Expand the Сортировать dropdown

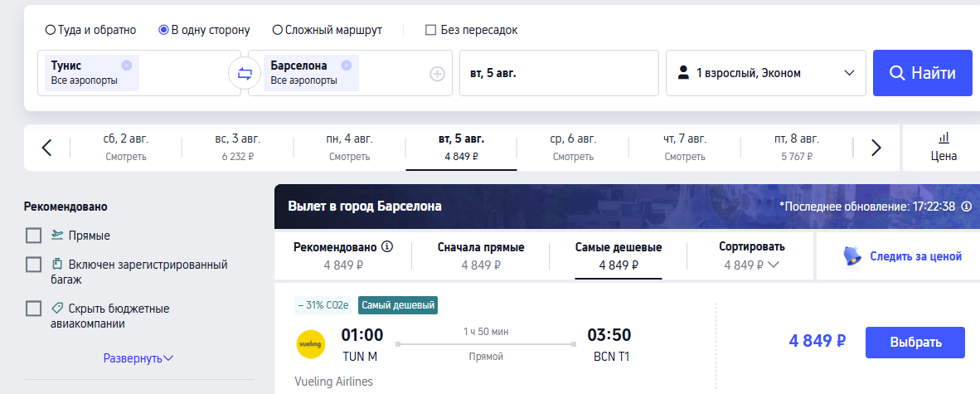tap(752, 255)
